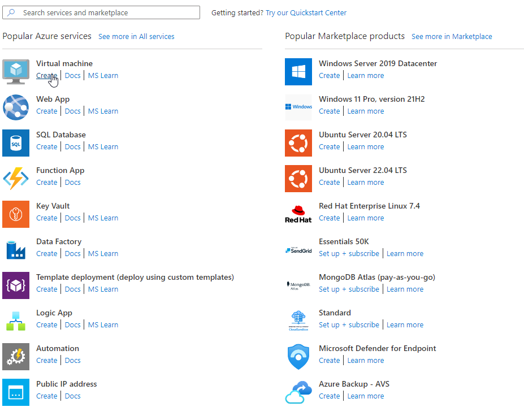
Task: Open SQL Database MS Learn
Action: 103,146
